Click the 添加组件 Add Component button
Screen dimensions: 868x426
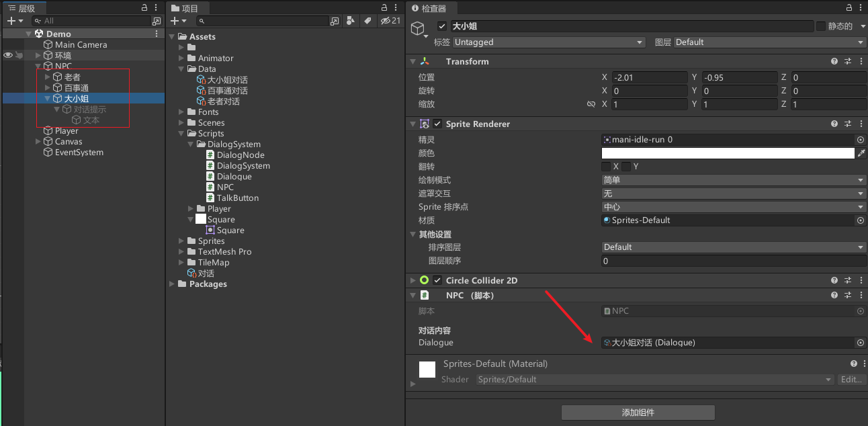point(638,413)
